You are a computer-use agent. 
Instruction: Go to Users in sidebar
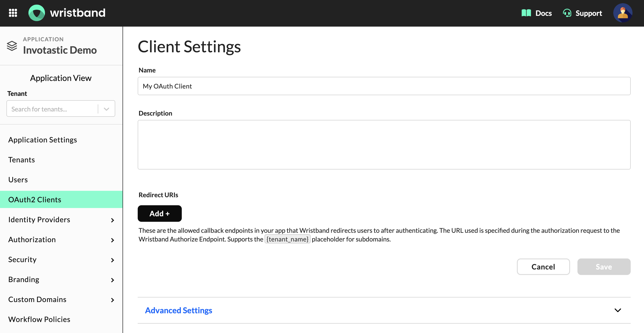pos(18,180)
